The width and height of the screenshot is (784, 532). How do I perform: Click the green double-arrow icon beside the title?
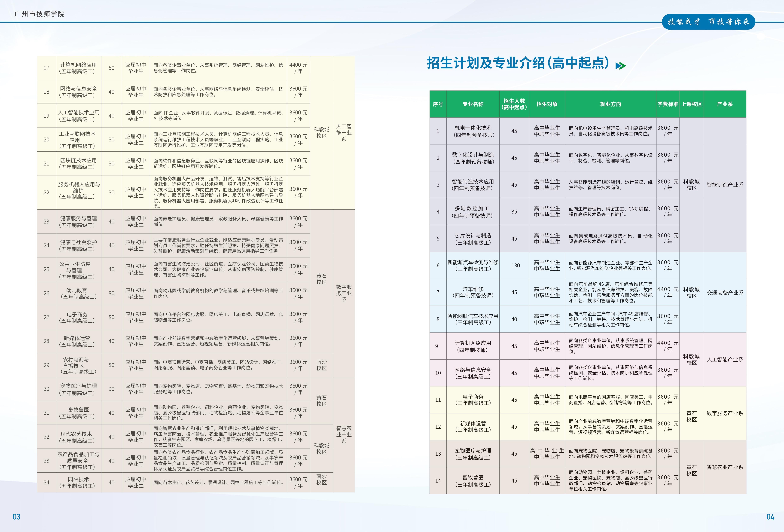[x=620, y=66]
